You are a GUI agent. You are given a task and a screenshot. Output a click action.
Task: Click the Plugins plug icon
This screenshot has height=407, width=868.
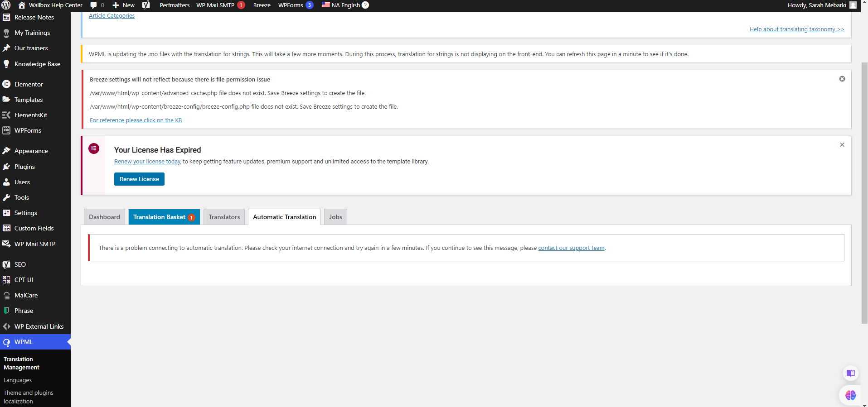coord(6,167)
